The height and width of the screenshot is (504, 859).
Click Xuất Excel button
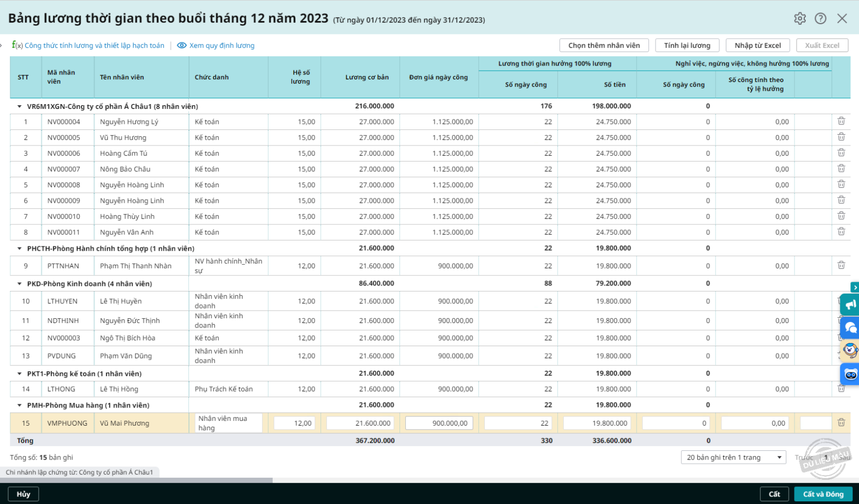tap(822, 46)
